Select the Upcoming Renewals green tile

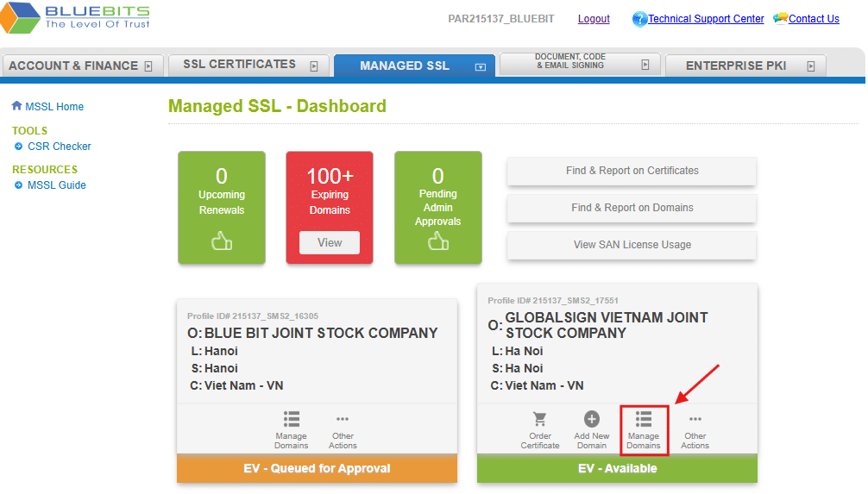222,208
